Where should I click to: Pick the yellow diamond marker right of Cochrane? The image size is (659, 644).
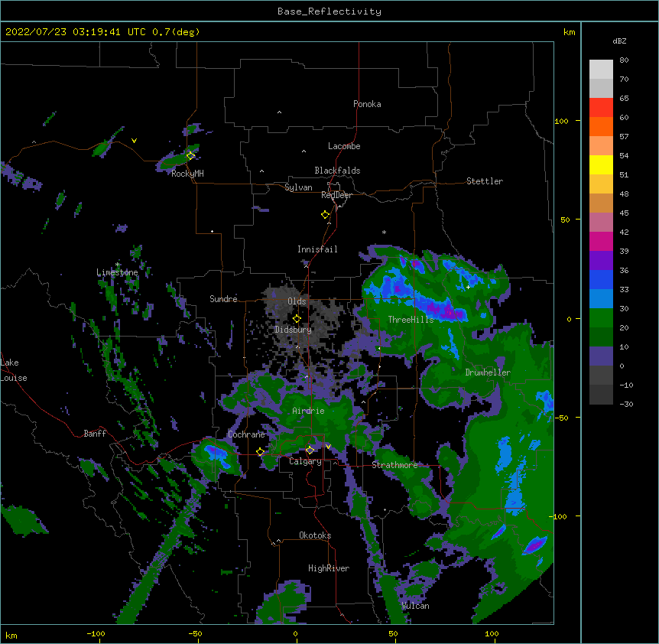260,452
